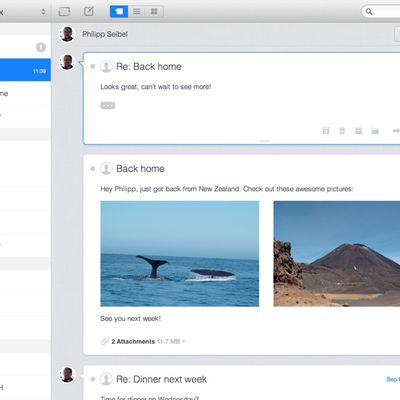This screenshot has width=400, height=400.
Task: Click resize handle below Re: Back home
Action: click(264, 141)
